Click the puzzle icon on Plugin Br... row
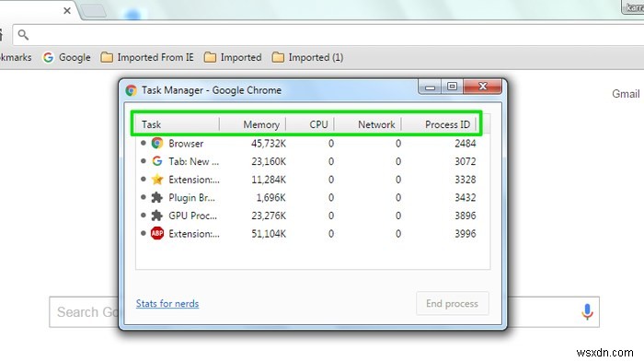 pos(157,197)
